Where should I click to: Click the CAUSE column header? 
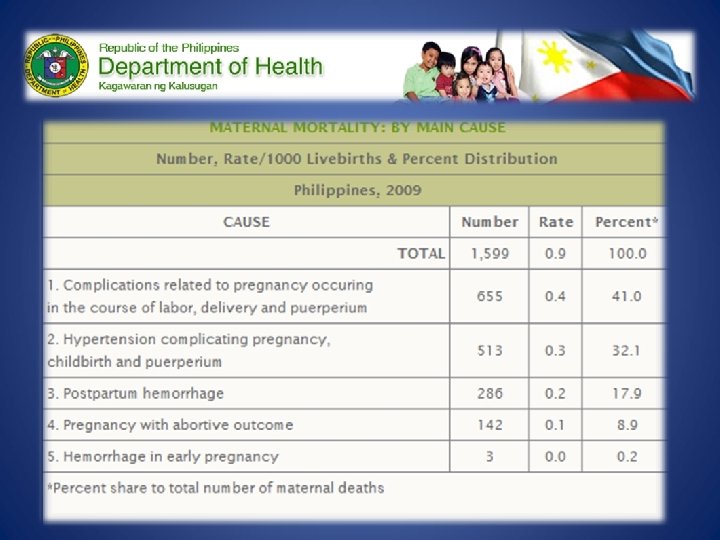click(x=247, y=222)
